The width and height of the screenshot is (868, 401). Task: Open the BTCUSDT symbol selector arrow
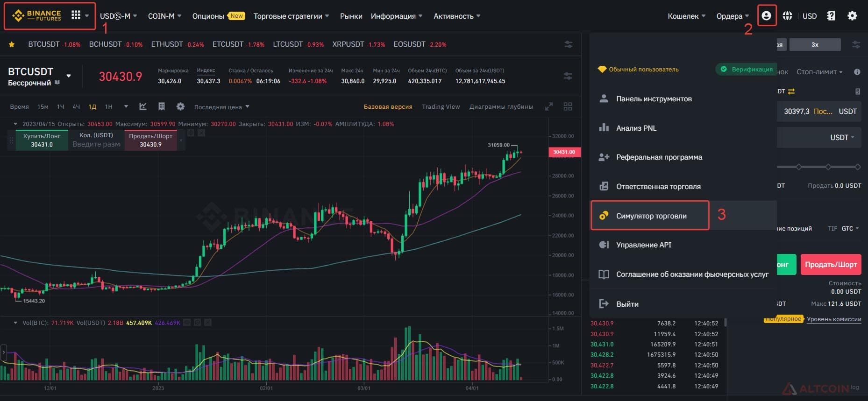point(69,76)
